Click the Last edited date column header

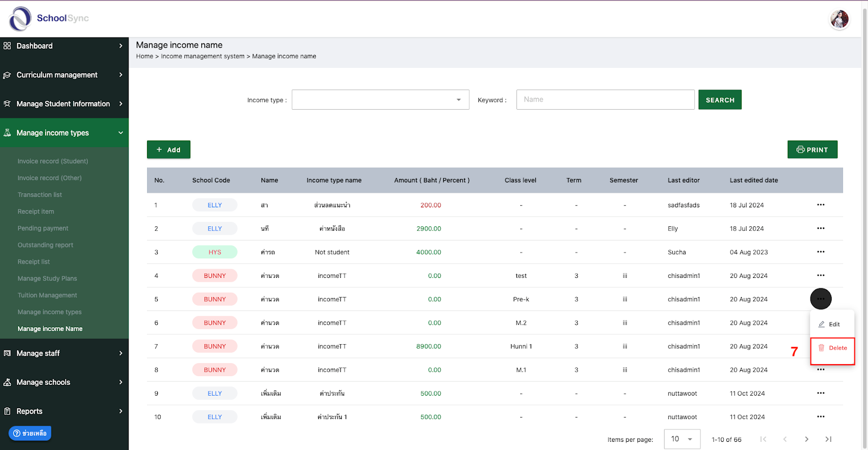[754, 180]
